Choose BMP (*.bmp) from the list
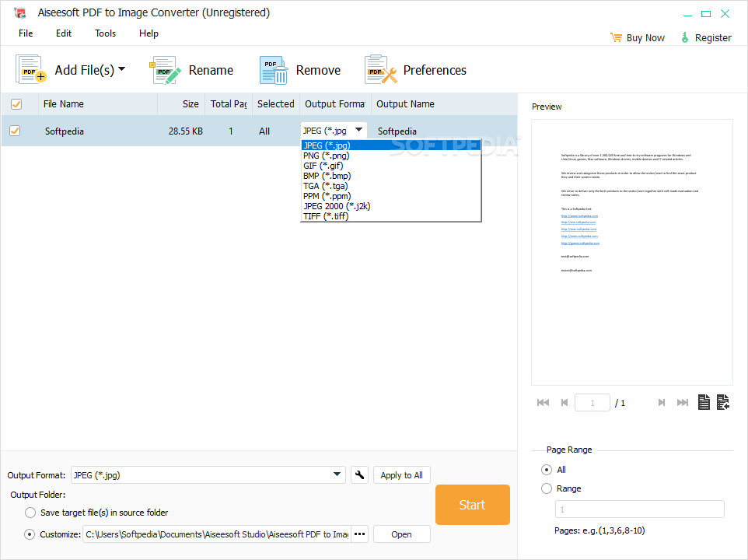This screenshot has height=560, width=748. tap(391, 176)
